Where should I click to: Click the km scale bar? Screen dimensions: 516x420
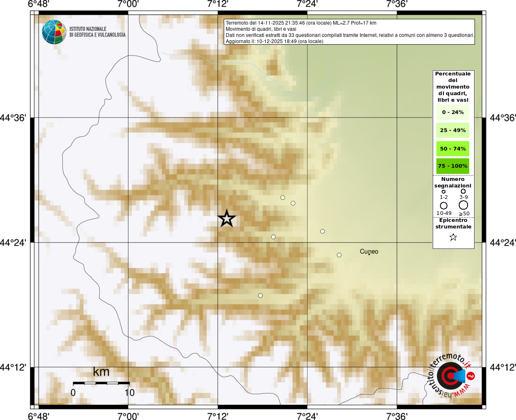[x=101, y=383]
